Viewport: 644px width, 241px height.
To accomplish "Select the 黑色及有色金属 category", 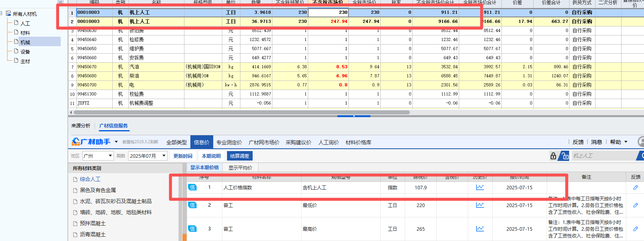I will click(x=98, y=190).
